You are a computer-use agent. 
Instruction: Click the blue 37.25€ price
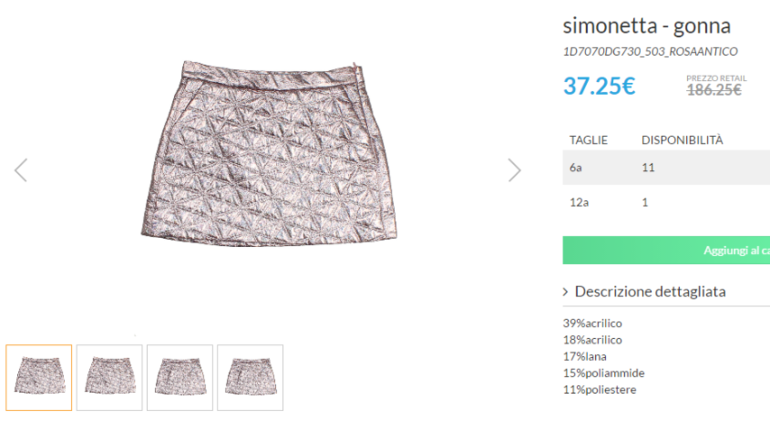pos(599,86)
